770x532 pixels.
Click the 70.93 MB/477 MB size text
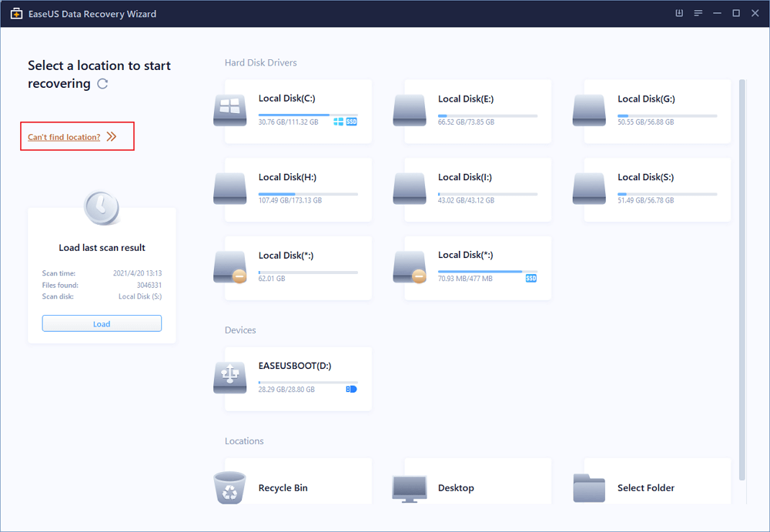tap(465, 279)
